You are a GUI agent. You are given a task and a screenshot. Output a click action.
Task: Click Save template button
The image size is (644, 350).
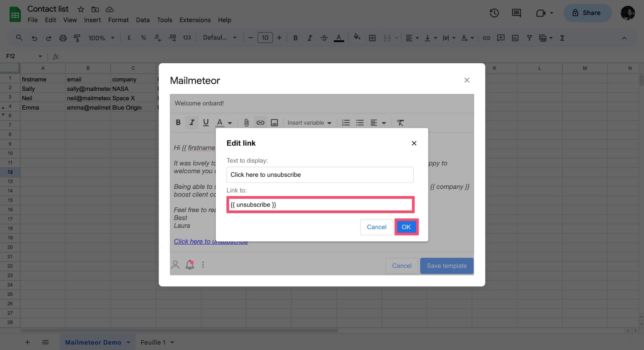[447, 266]
